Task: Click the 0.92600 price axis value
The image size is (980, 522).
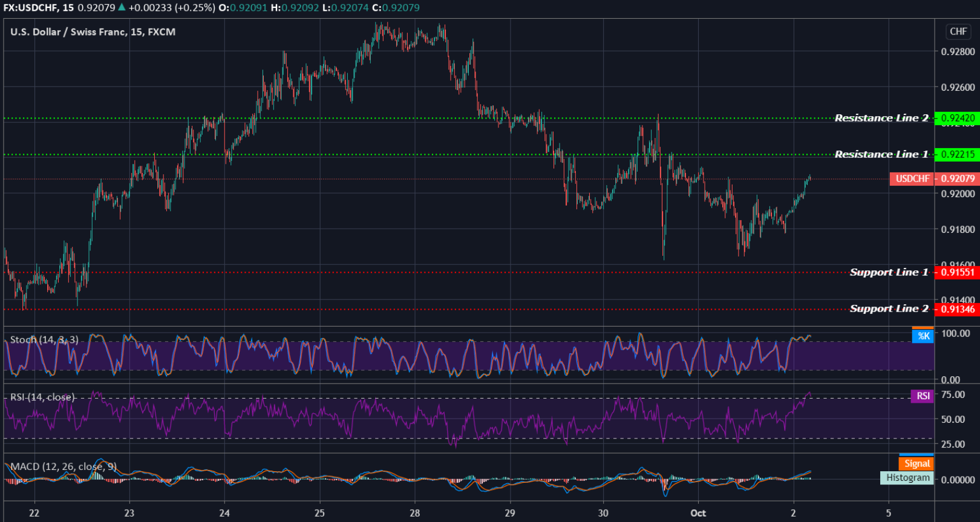Action: point(958,87)
